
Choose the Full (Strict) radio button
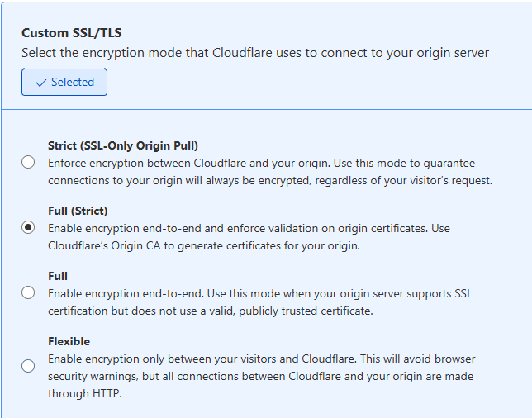click(x=28, y=227)
